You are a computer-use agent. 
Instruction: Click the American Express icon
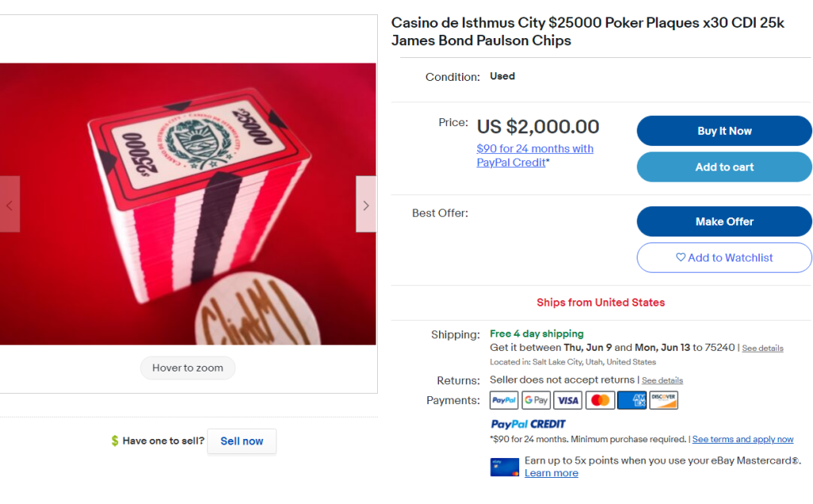coord(632,400)
